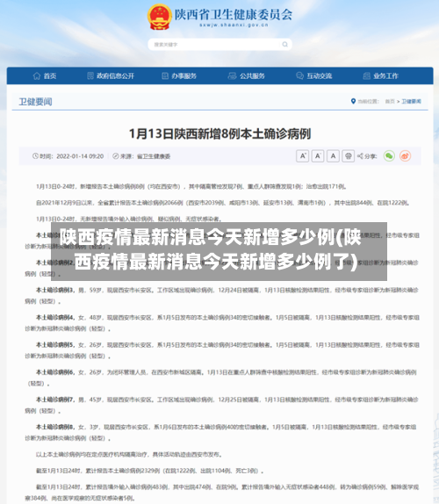Click the document icon beside 政府信息公开
439x504 pixels.
(x=90, y=76)
